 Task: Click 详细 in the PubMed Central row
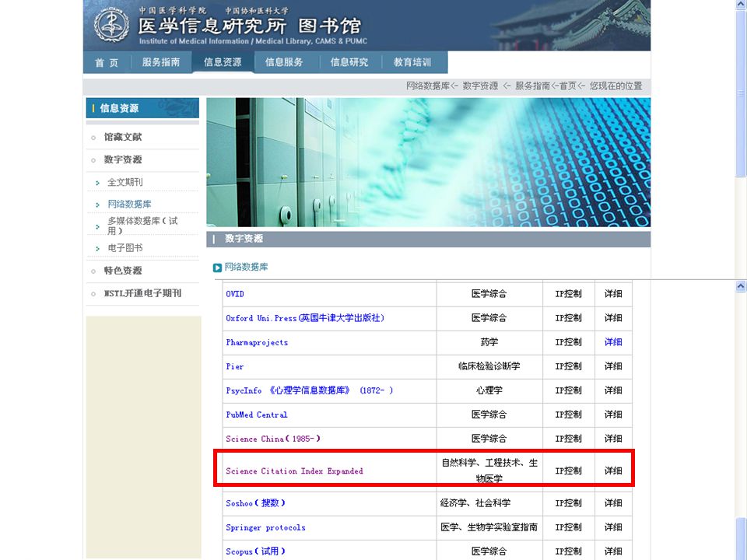click(x=613, y=415)
